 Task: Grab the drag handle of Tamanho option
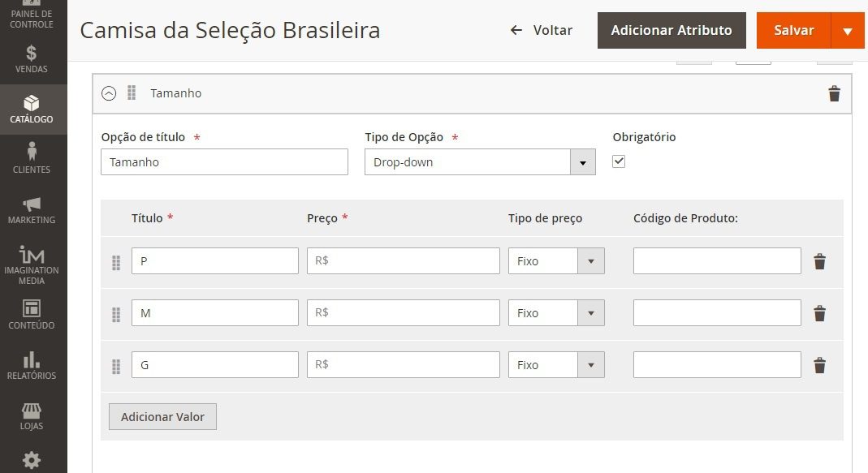point(132,93)
